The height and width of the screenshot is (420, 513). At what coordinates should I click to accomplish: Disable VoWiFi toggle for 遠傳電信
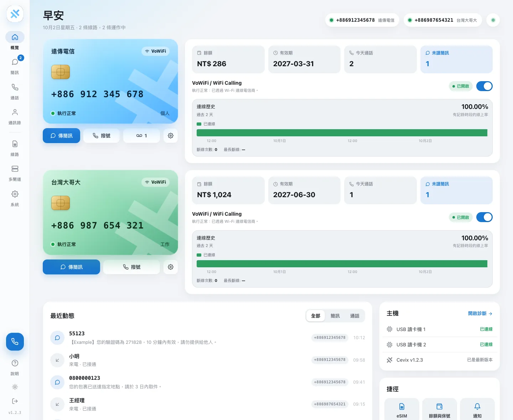[x=484, y=86]
